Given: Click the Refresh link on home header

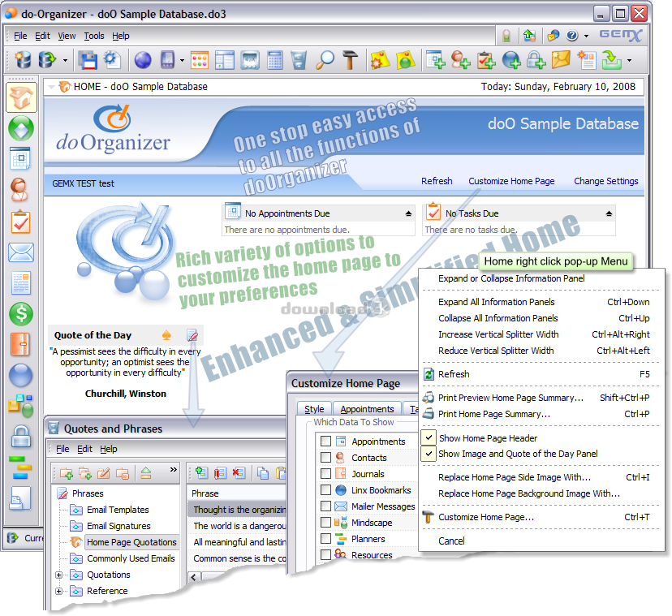Looking at the screenshot, I should point(437,181).
